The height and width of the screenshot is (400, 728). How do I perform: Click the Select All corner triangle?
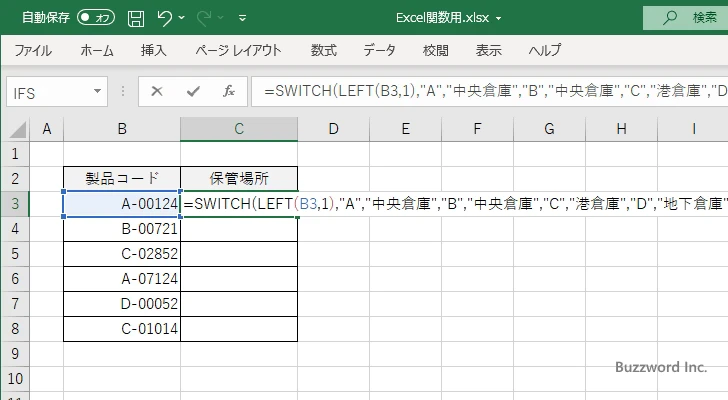pos(17,129)
